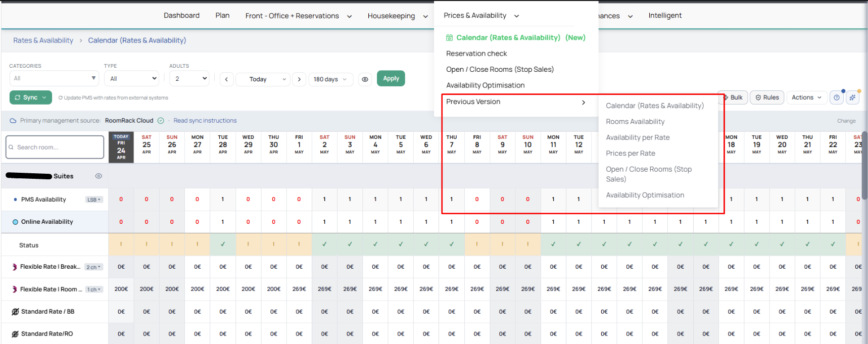Toggle the eye icon beside Apply
868x344 pixels.
click(x=365, y=79)
